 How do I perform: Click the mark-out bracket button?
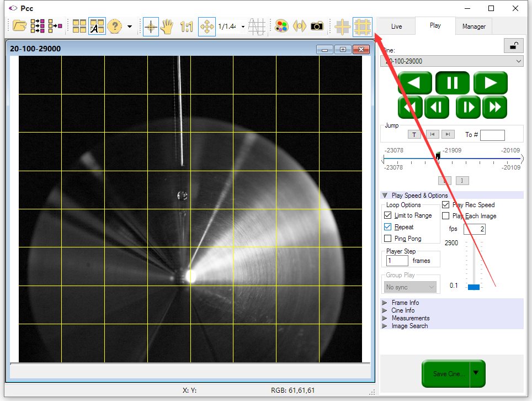click(462, 181)
